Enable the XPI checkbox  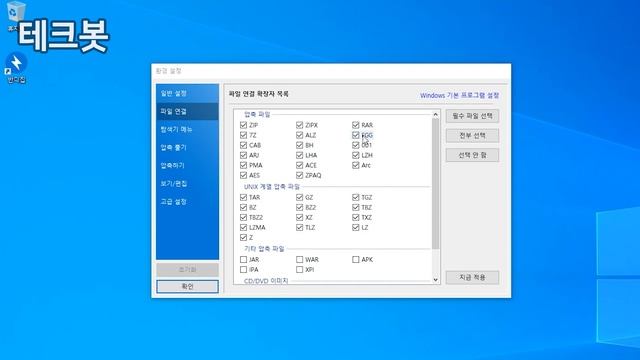(300, 270)
